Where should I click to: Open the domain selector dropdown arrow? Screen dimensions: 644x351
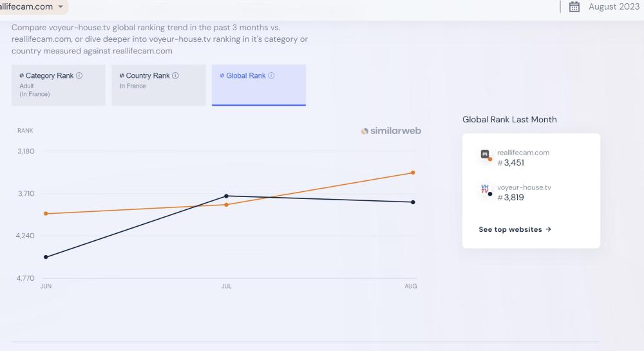(61, 6)
